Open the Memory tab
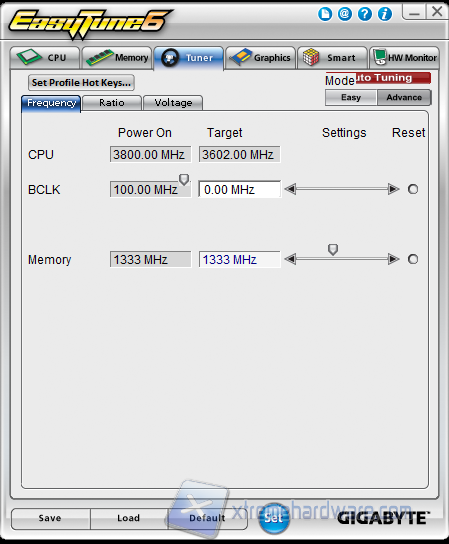This screenshot has width=449, height=544. pyautogui.click(x=117, y=58)
